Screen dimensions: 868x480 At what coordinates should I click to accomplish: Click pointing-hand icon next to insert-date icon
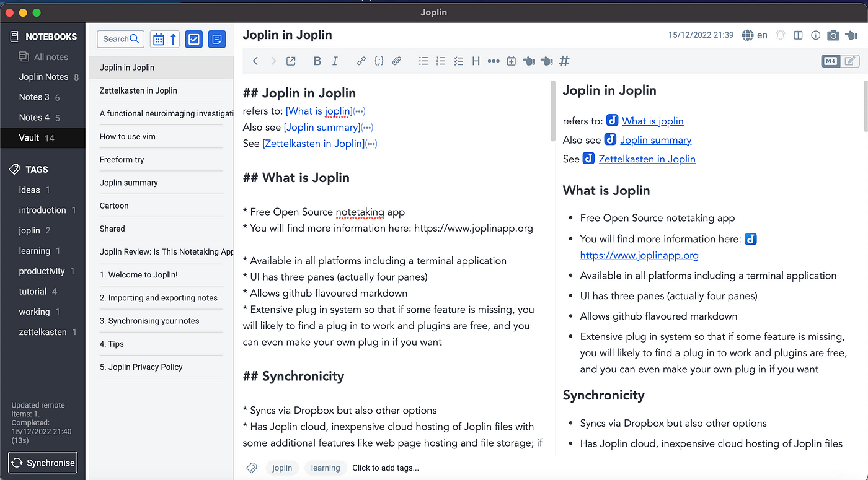[x=528, y=61]
